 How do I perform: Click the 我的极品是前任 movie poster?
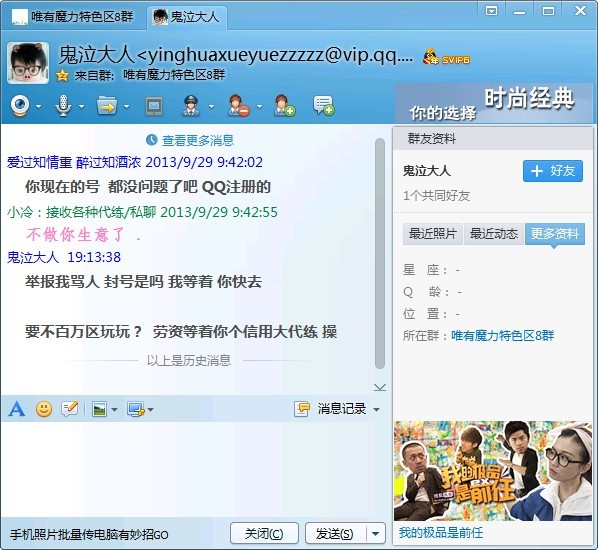pos(494,471)
